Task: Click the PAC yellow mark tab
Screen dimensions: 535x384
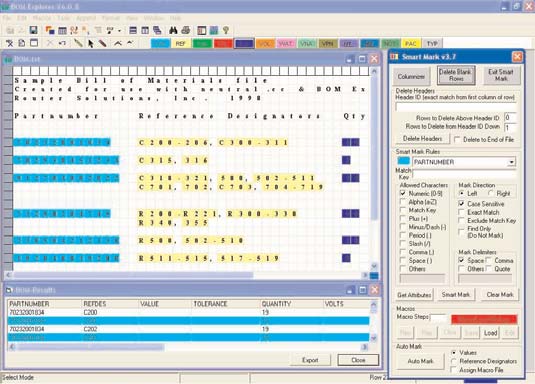Action: click(x=410, y=44)
